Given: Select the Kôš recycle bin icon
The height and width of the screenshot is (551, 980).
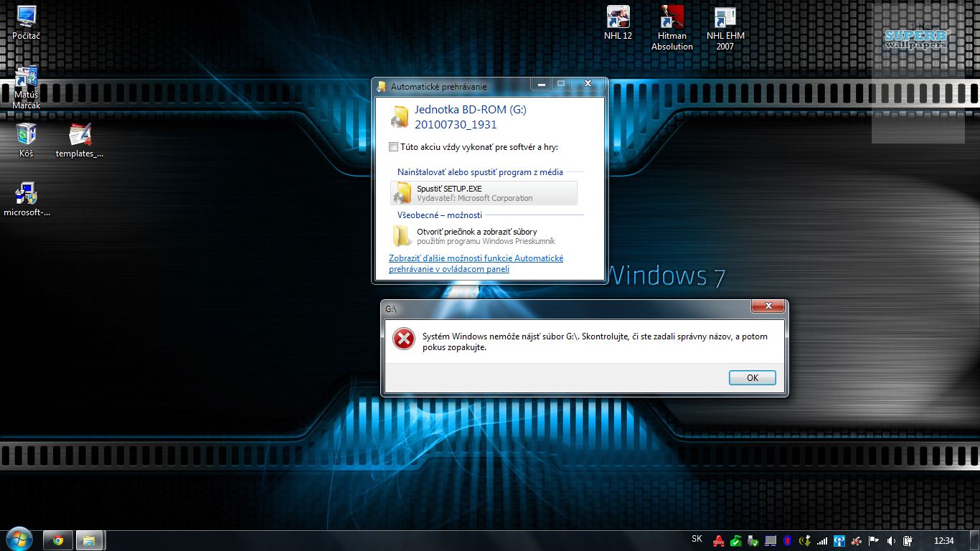Looking at the screenshot, I should 27,140.
